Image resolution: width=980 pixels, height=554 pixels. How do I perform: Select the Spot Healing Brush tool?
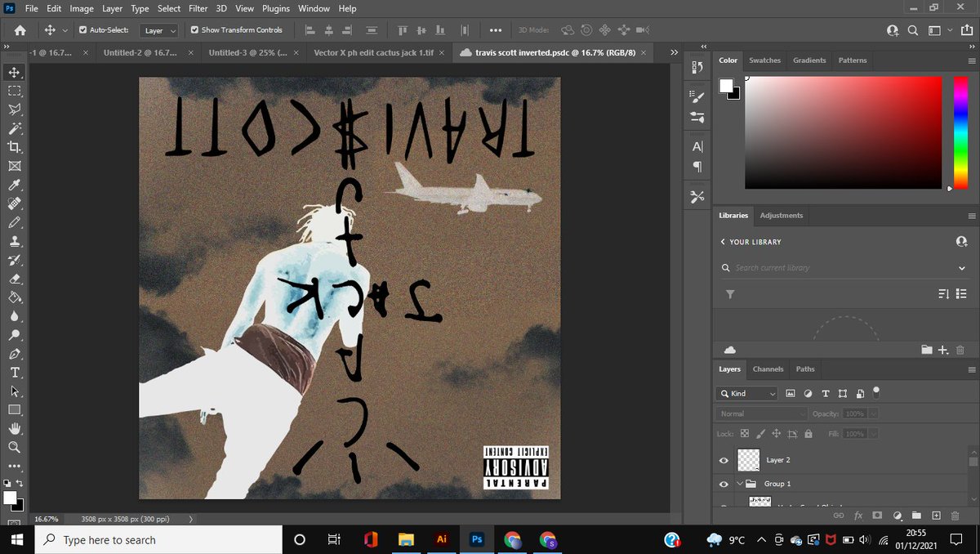point(14,203)
